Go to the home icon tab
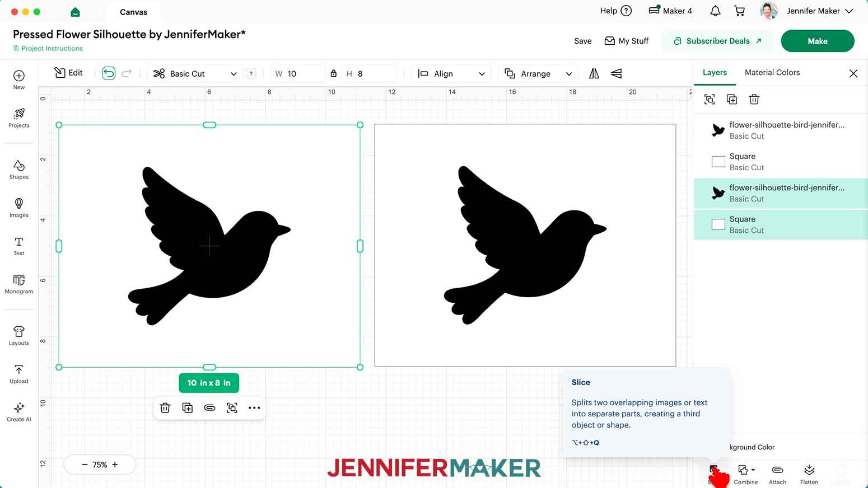This screenshot has height=488, width=868. (76, 12)
